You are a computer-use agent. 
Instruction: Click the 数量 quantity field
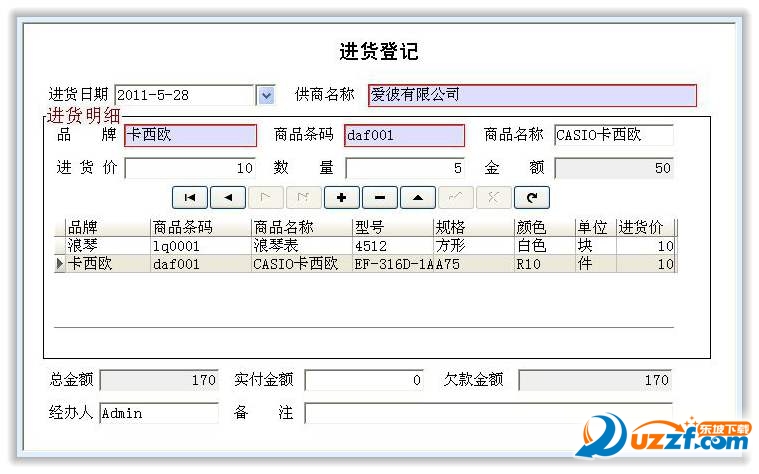point(405,168)
